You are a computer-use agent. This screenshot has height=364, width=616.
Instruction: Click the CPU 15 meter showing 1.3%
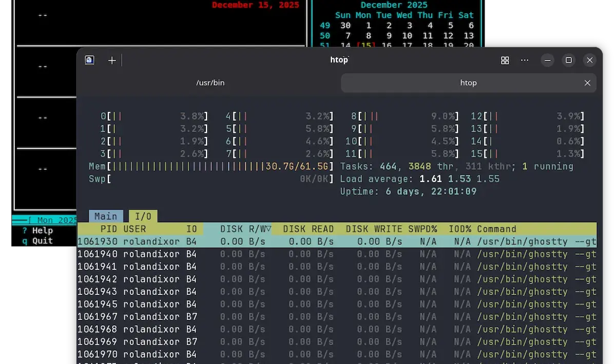528,154
